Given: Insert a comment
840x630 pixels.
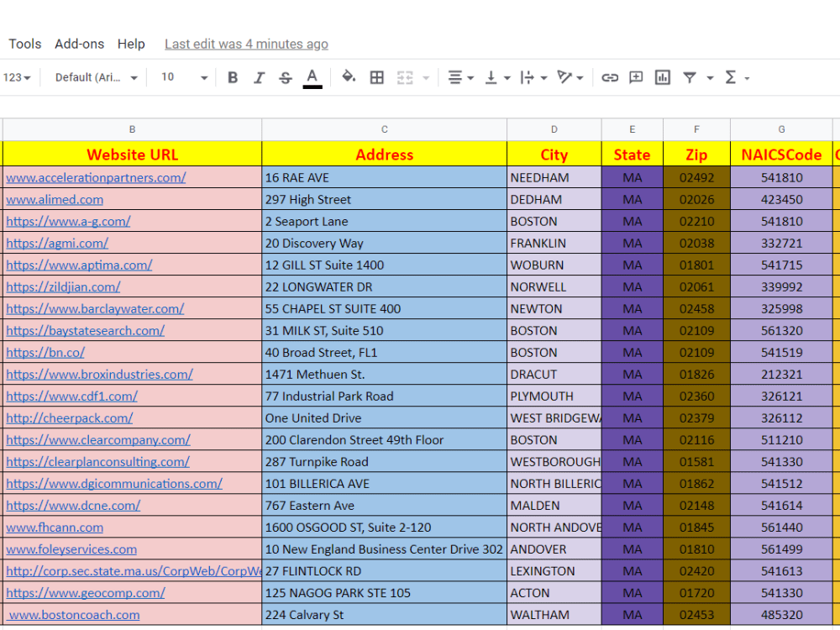Looking at the screenshot, I should point(636,77).
